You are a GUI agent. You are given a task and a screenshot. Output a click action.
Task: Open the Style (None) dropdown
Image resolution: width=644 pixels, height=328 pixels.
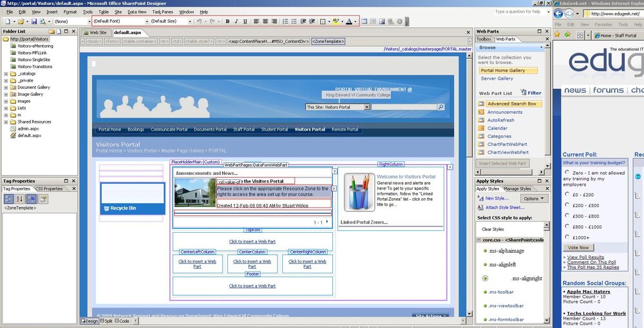(90, 21)
